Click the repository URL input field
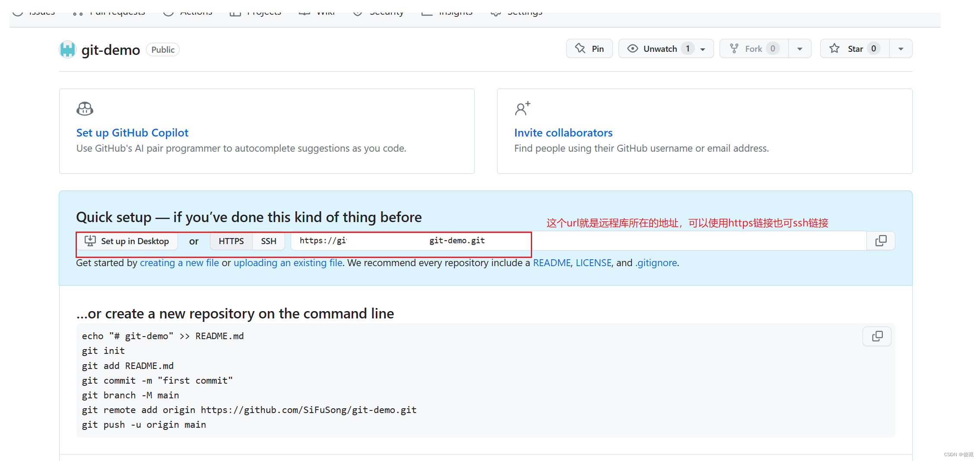The width and height of the screenshot is (980, 461). pos(579,241)
